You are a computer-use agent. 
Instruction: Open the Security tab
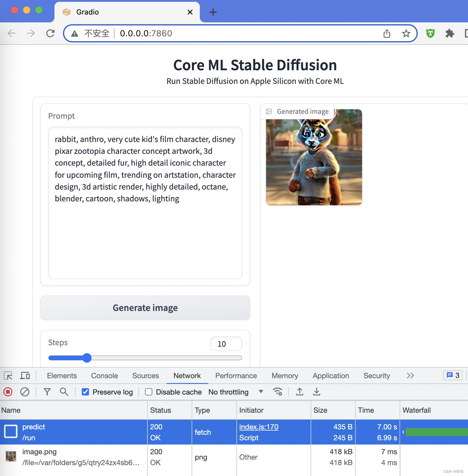point(377,375)
